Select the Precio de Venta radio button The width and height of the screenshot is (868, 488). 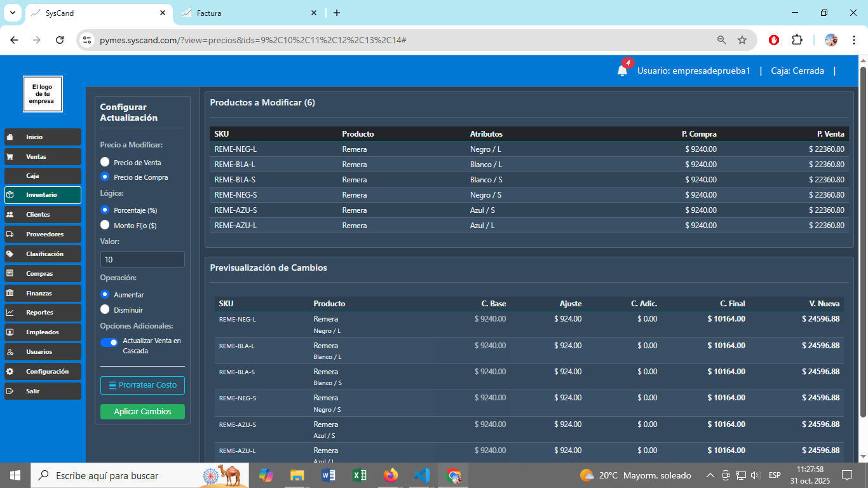[105, 163]
